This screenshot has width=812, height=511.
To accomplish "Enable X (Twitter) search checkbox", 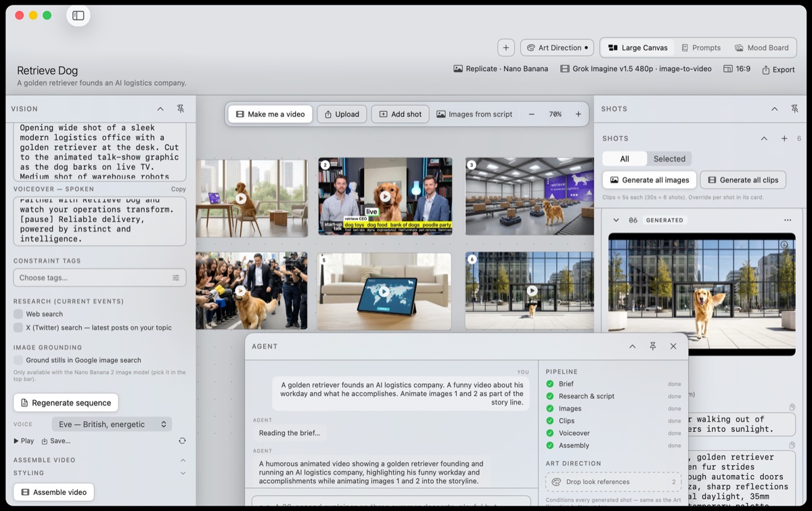I will point(18,328).
